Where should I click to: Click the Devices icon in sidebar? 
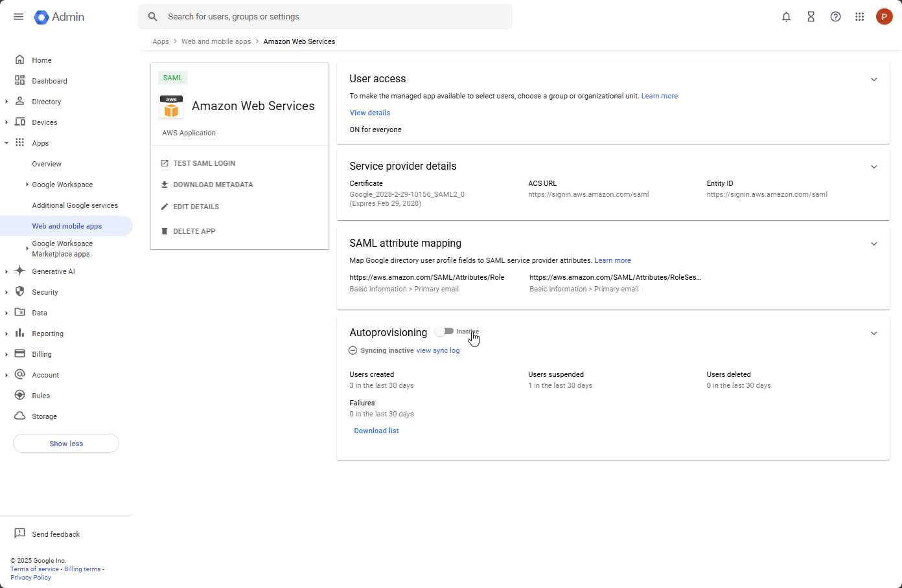[19, 122]
